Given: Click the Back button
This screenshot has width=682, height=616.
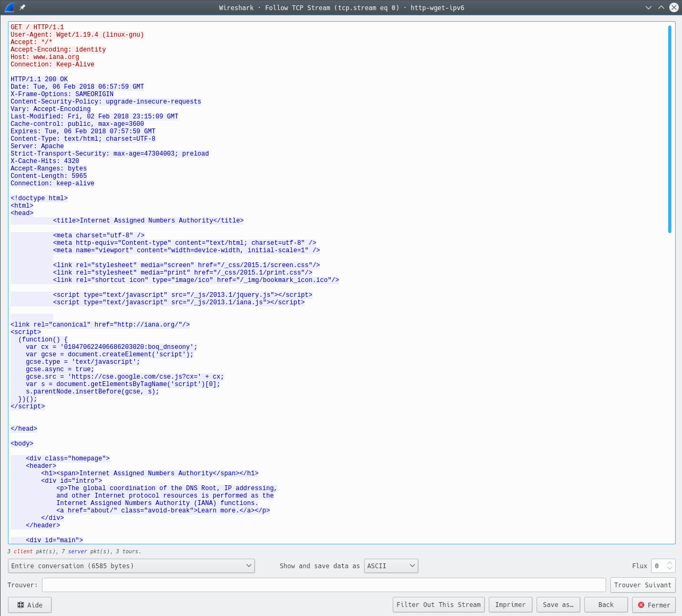Looking at the screenshot, I should [606, 605].
